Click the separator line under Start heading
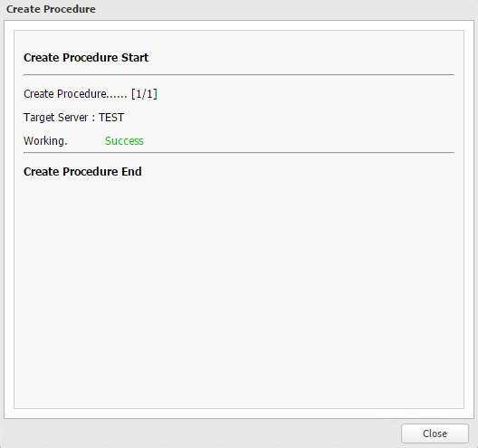Screen dimensions: 478x448 click(x=239, y=74)
